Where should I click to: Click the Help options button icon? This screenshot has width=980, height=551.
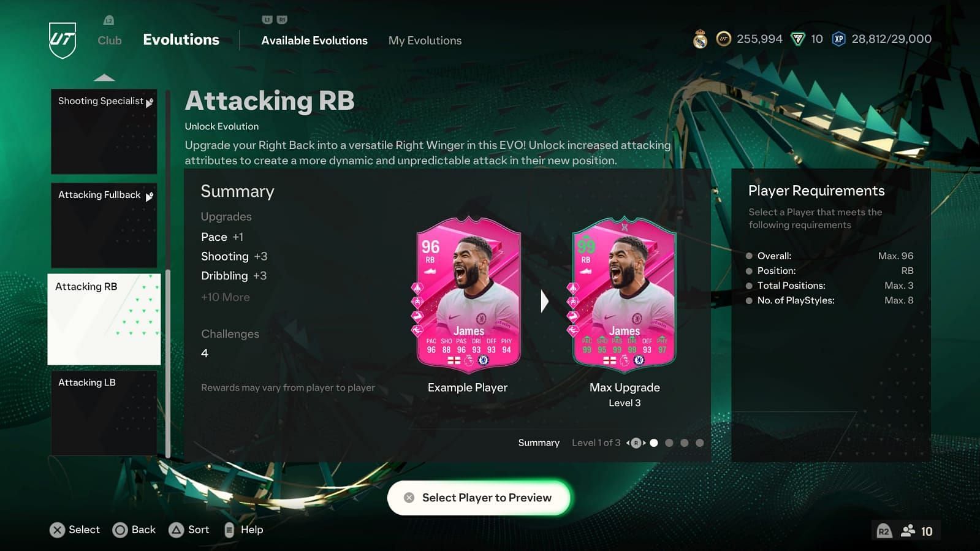(x=229, y=530)
